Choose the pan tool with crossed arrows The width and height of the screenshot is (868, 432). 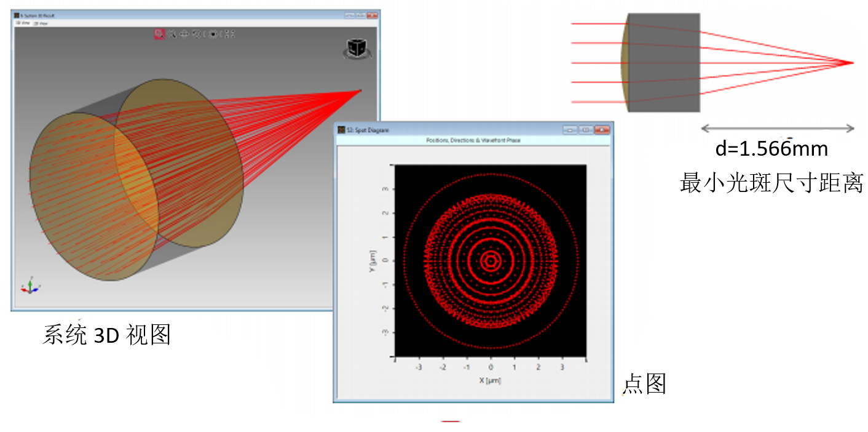pos(184,34)
